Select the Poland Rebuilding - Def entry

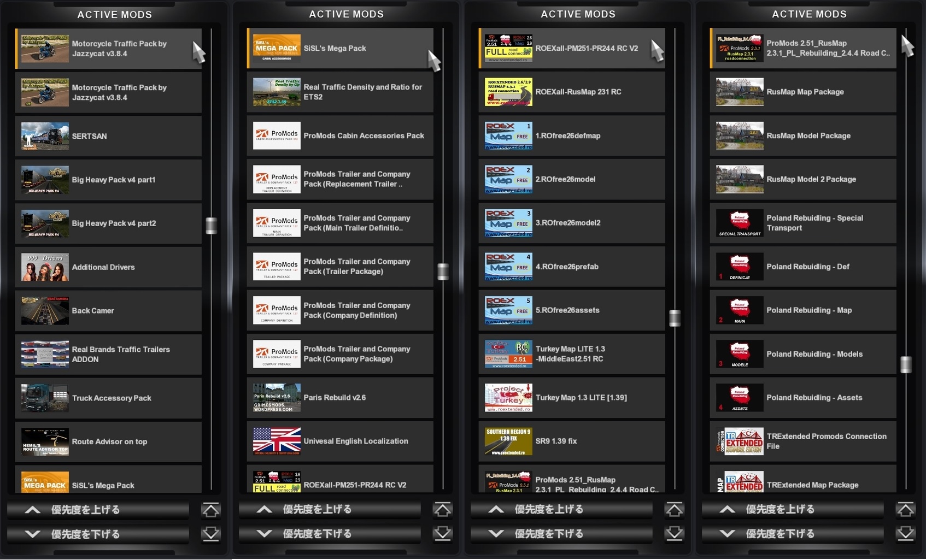coord(803,267)
